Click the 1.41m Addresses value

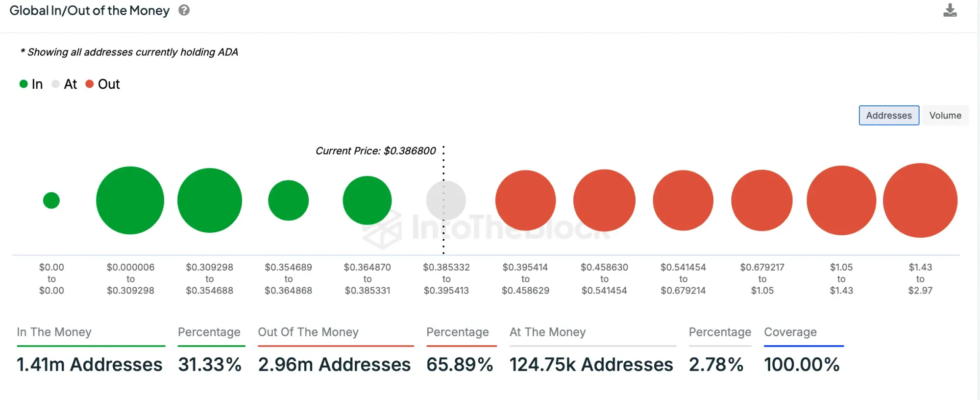click(x=90, y=364)
